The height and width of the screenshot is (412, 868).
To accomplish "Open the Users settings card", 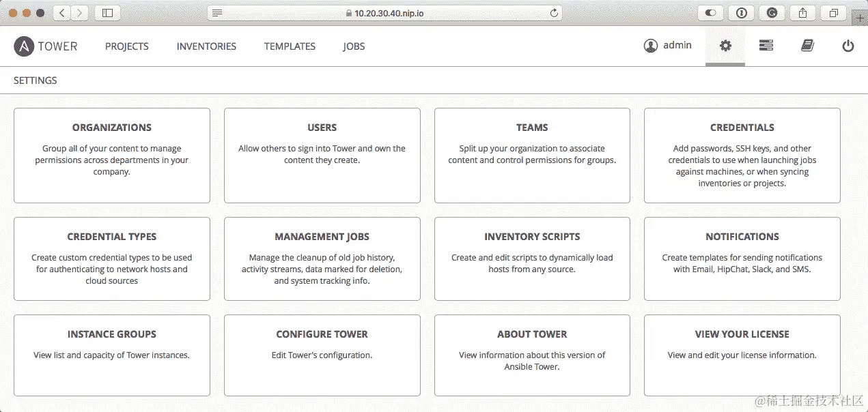I will click(322, 156).
